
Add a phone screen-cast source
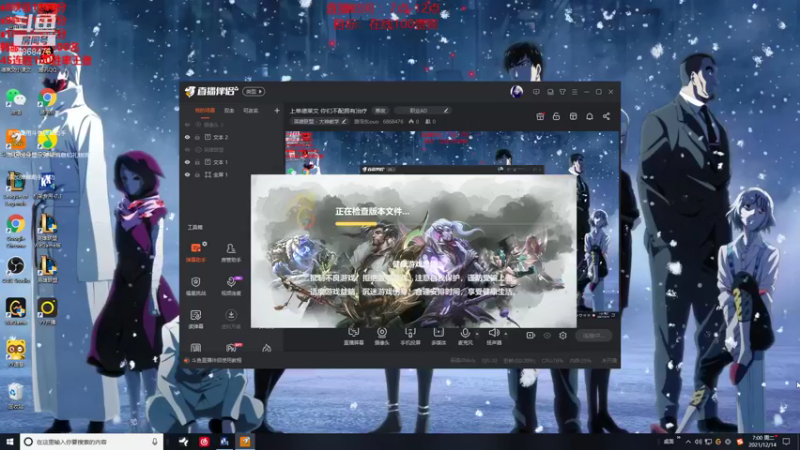(x=410, y=336)
